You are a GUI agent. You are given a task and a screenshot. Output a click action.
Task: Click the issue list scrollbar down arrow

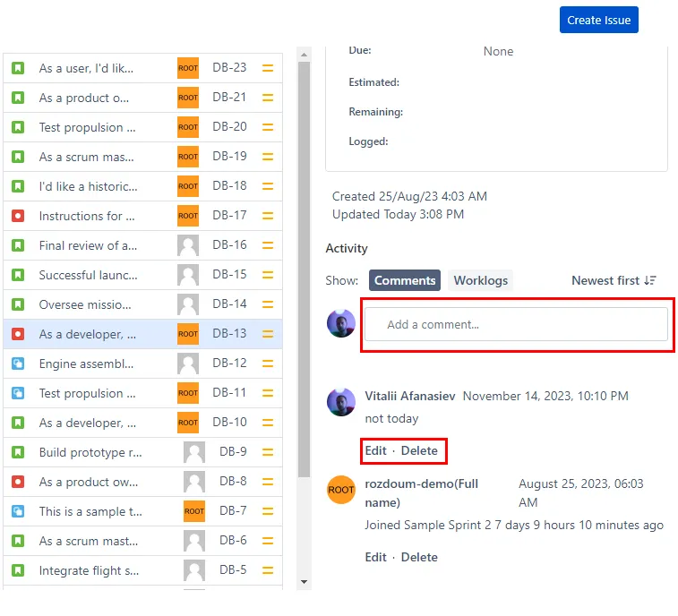(304, 582)
